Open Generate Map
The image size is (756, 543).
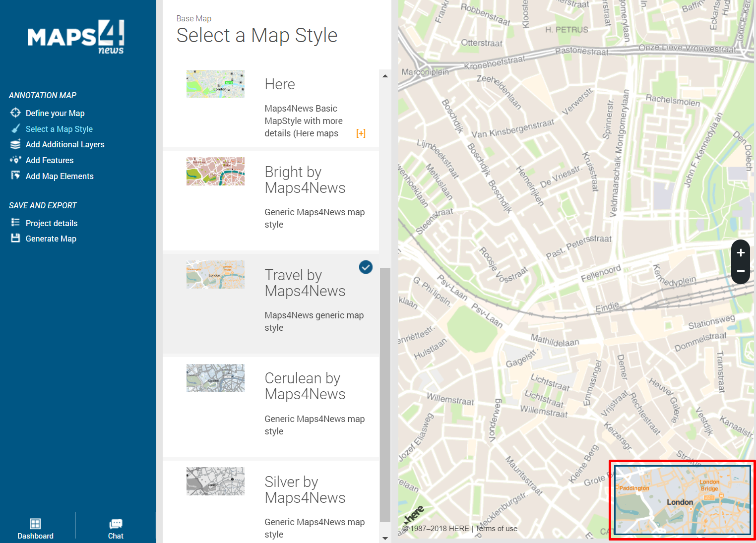coord(51,239)
